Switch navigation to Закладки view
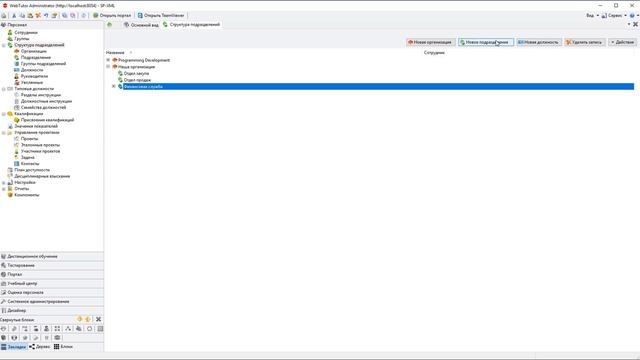Image resolution: width=640 pixels, height=360 pixels. pyautogui.click(x=13, y=347)
